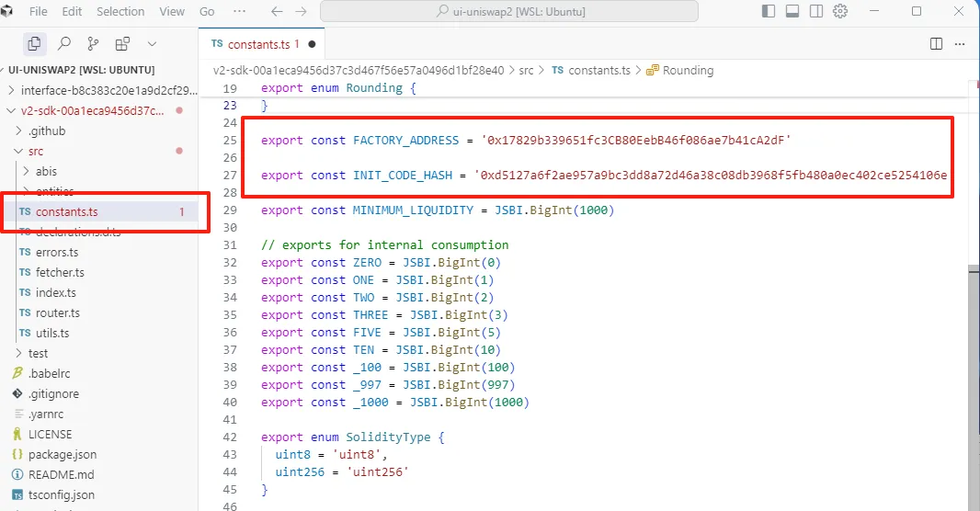Open the Source Control view
Viewport: 980px width, 511px height.
click(93, 43)
